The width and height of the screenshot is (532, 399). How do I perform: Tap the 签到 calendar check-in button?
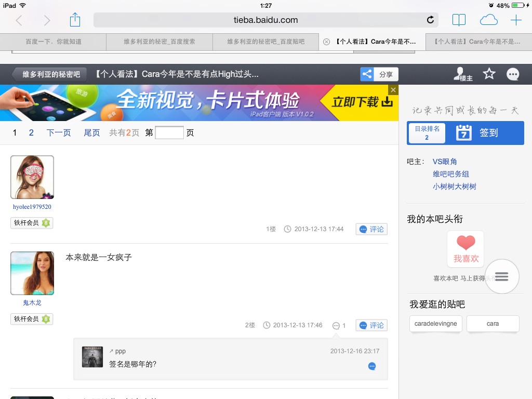[477, 132]
